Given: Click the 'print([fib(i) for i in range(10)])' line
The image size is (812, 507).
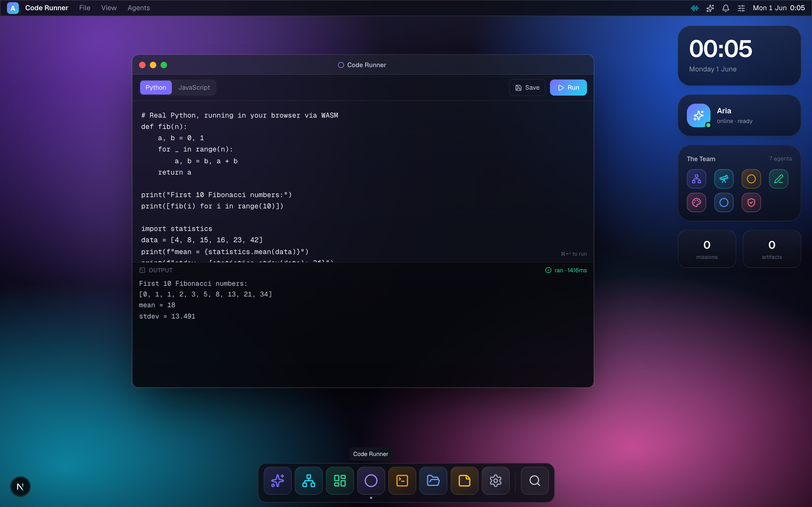Looking at the screenshot, I should coord(212,206).
